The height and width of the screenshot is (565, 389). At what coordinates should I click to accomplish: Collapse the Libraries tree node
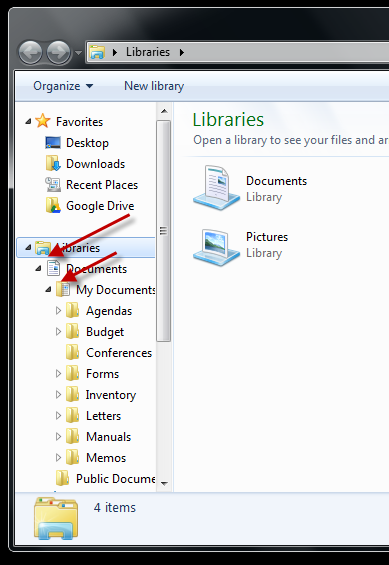tap(28, 248)
